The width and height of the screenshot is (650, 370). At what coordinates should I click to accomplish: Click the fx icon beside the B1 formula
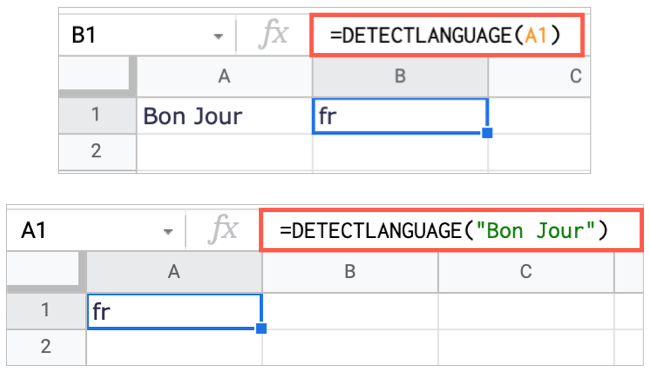273,34
